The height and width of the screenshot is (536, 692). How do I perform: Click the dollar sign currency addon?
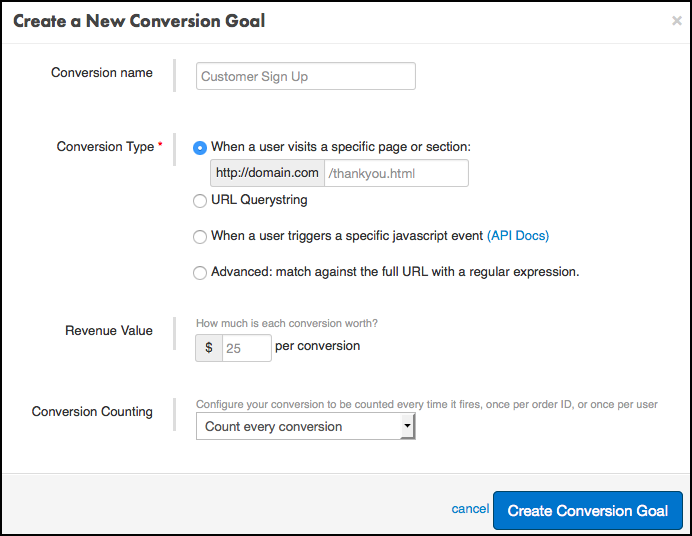pos(209,348)
